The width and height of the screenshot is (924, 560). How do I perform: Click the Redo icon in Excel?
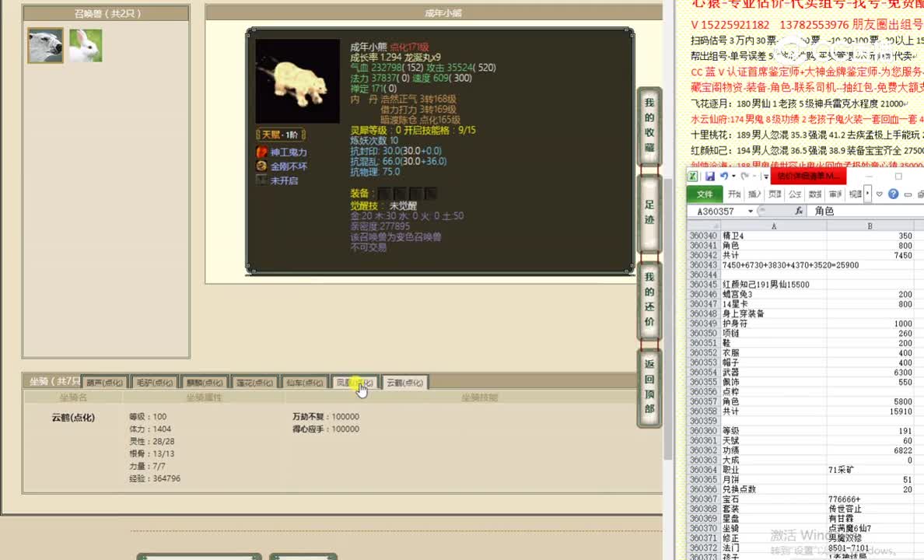pos(745,176)
